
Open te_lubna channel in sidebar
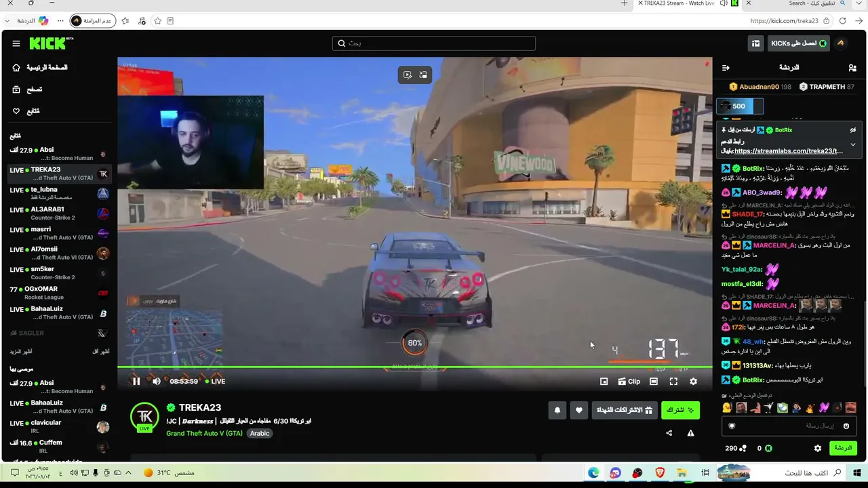click(x=59, y=193)
